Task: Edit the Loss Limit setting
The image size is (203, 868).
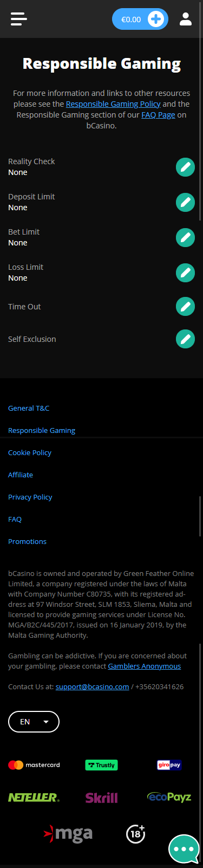Action: pos(185,273)
